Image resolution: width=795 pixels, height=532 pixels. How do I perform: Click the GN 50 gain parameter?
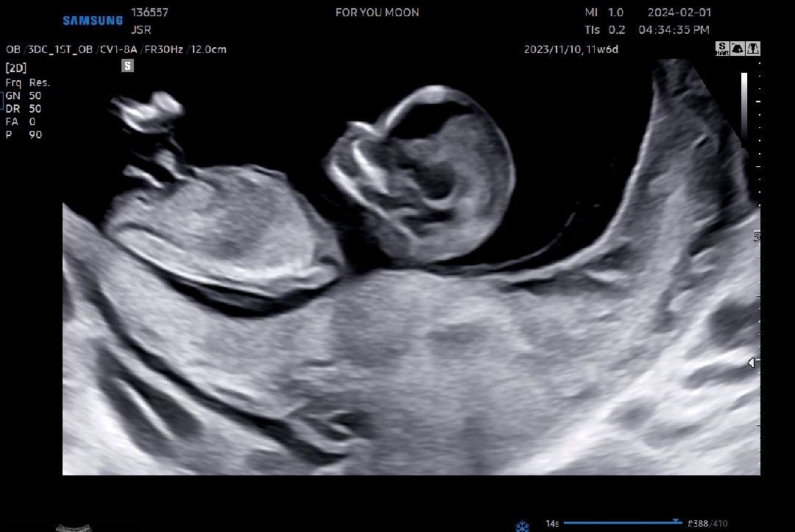click(24, 96)
